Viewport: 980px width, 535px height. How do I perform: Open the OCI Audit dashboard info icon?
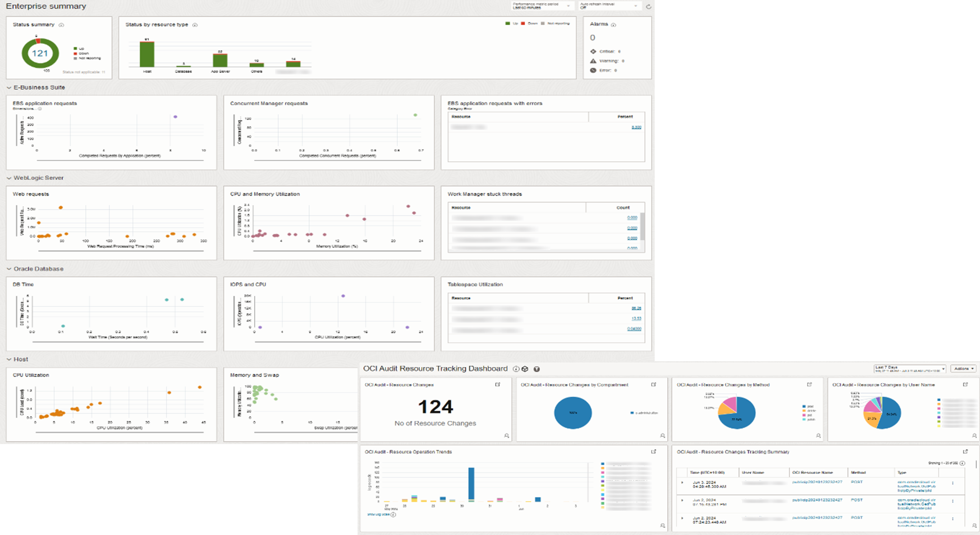tap(516, 368)
